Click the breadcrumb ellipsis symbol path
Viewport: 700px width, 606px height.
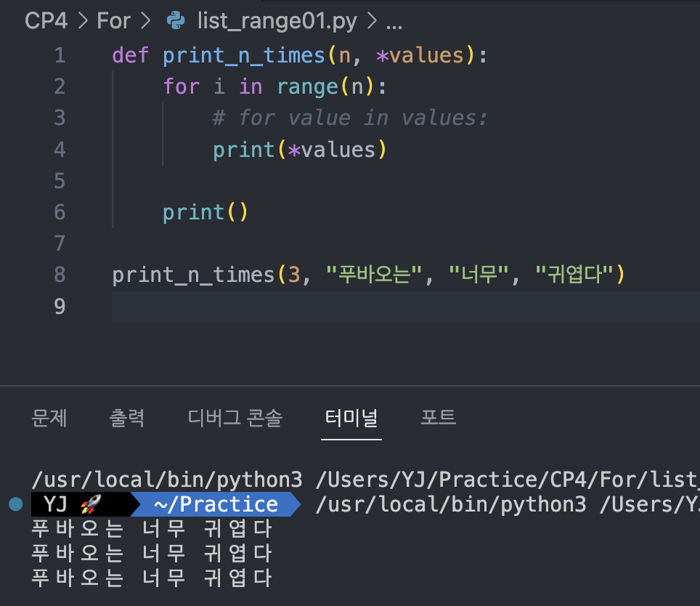pyautogui.click(x=394, y=26)
